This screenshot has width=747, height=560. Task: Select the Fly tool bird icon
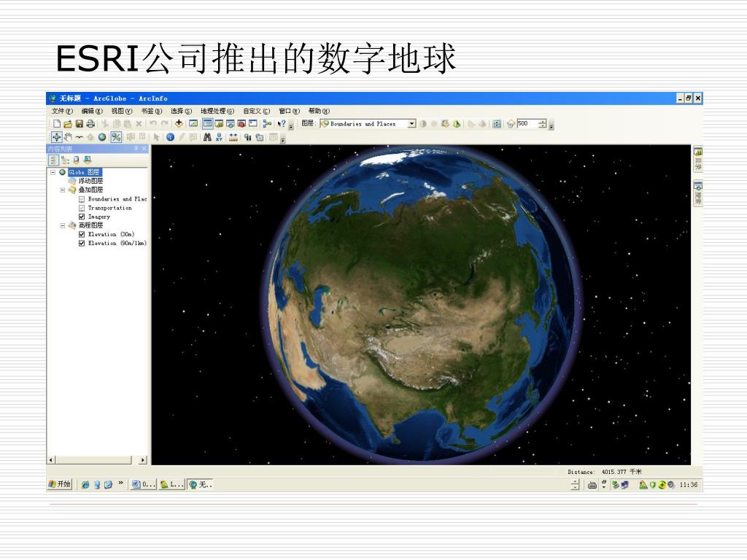[x=79, y=137]
